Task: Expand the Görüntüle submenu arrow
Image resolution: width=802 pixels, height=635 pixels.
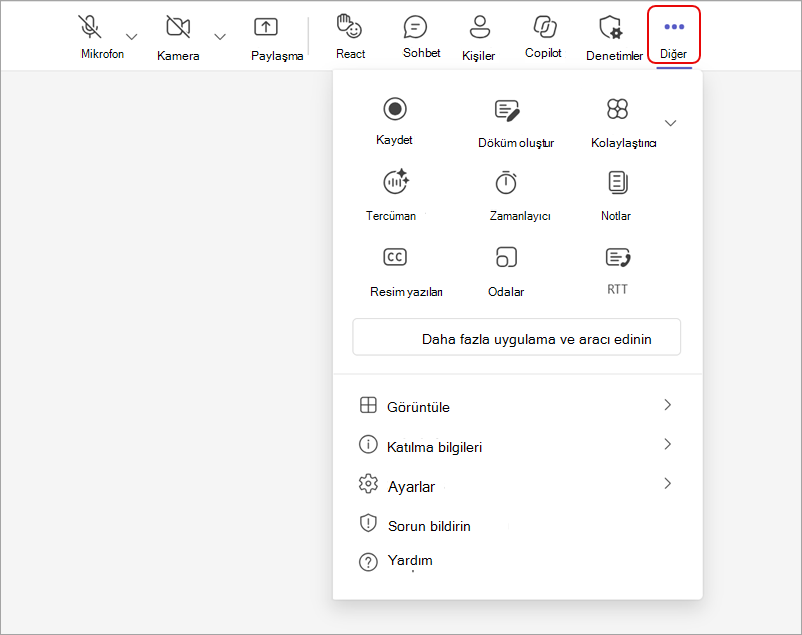Action: pyautogui.click(x=667, y=405)
